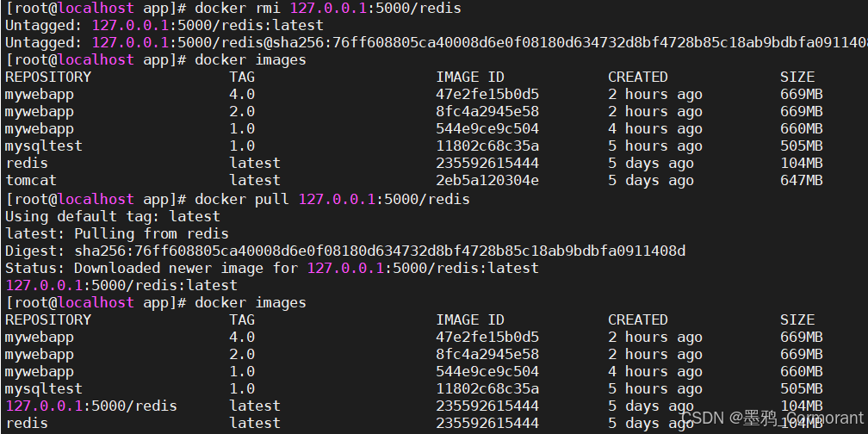Click image ID 2eb5a120304e for tomcat
The height and width of the screenshot is (434, 868).
point(487,181)
